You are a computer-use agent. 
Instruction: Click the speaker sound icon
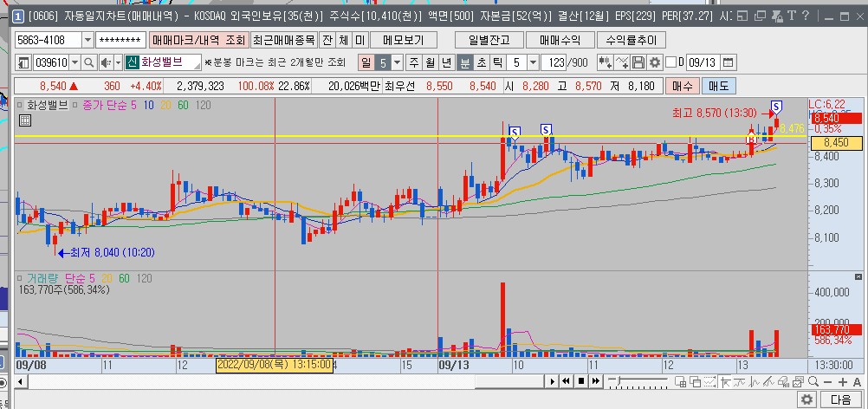click(106, 62)
